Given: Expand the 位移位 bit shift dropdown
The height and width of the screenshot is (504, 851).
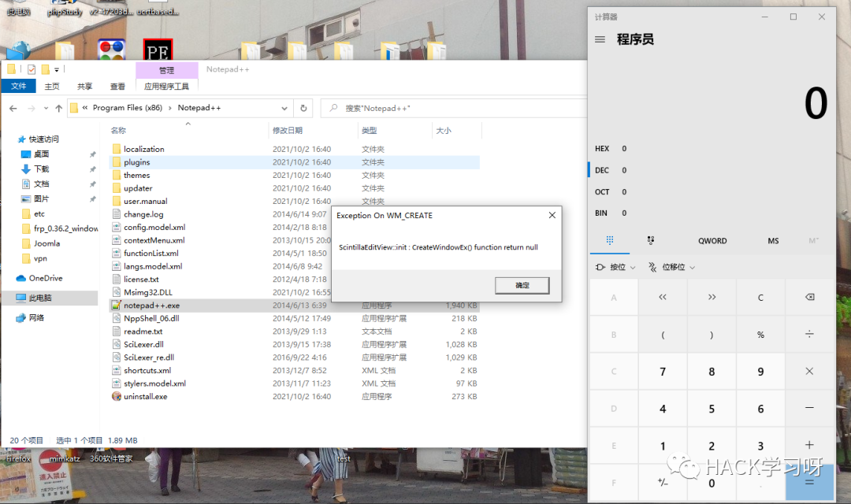Looking at the screenshot, I should click(x=671, y=267).
